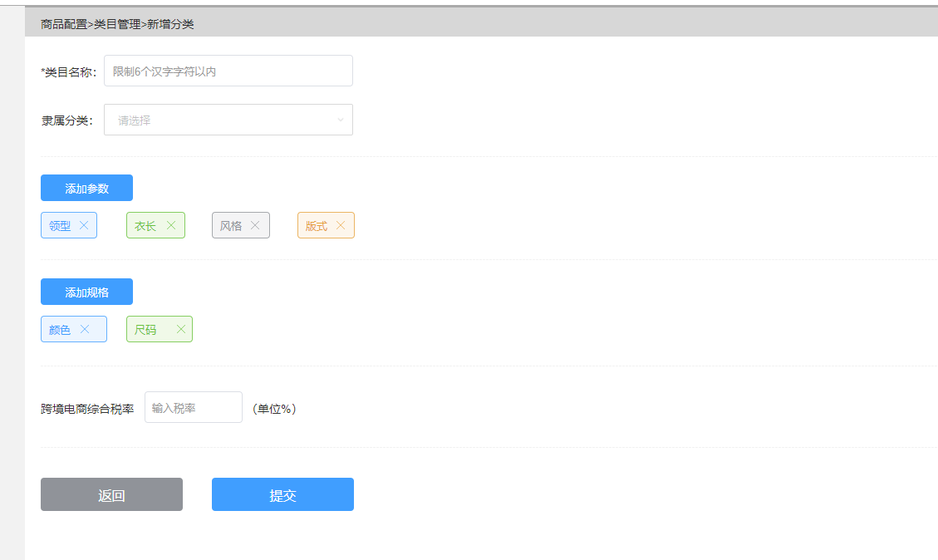Select the 颜色 tag label
The height and width of the screenshot is (560, 938).
tap(60, 330)
